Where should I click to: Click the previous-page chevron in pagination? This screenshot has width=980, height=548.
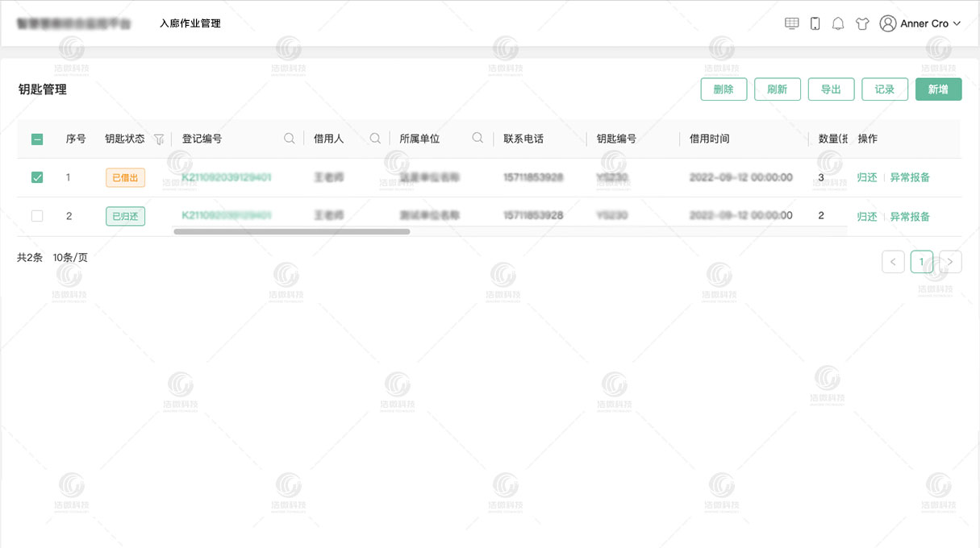893,262
